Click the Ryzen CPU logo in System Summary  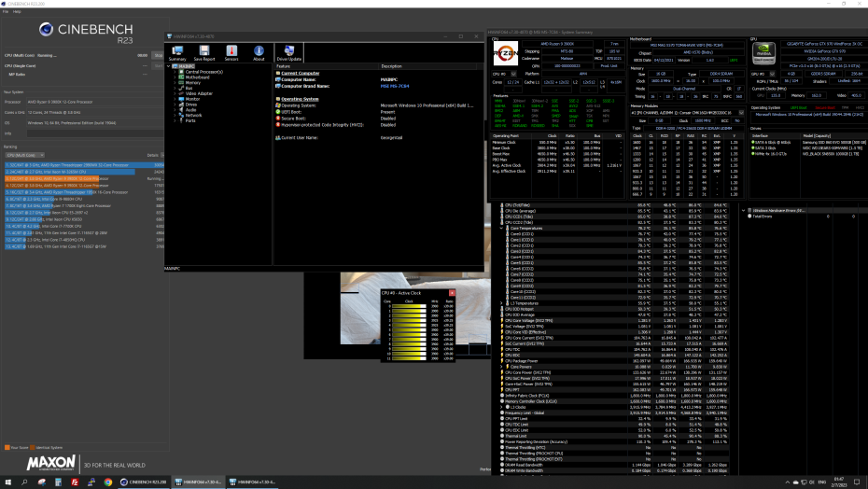point(506,54)
